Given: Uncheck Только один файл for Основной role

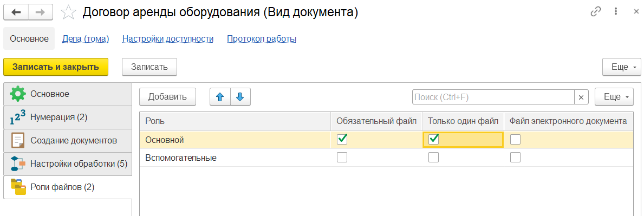Looking at the screenshot, I should 434,140.
